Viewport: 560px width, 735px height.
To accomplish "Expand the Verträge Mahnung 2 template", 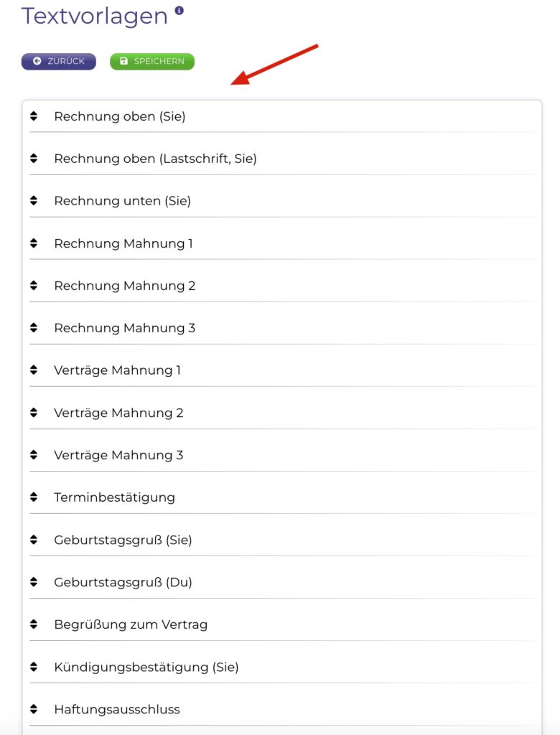I will tap(118, 413).
